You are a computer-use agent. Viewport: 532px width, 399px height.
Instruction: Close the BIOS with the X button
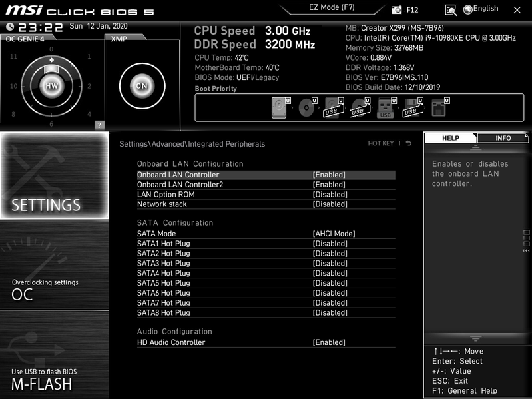click(x=517, y=10)
